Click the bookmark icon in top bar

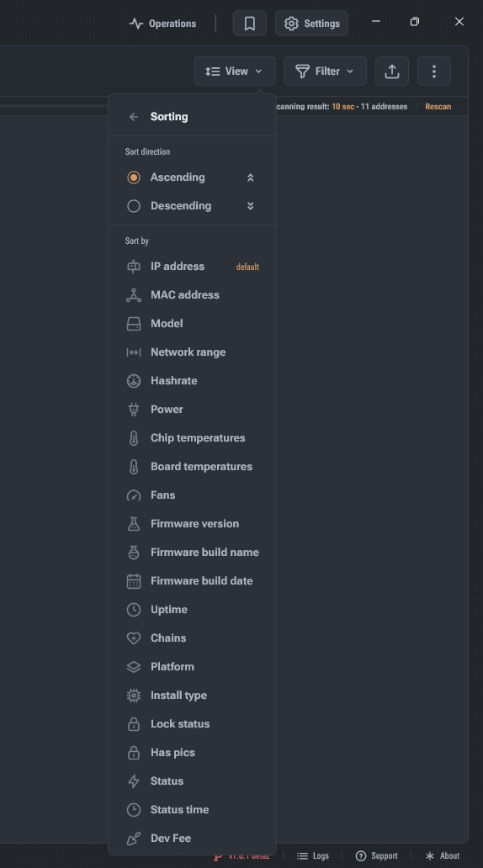coord(250,24)
